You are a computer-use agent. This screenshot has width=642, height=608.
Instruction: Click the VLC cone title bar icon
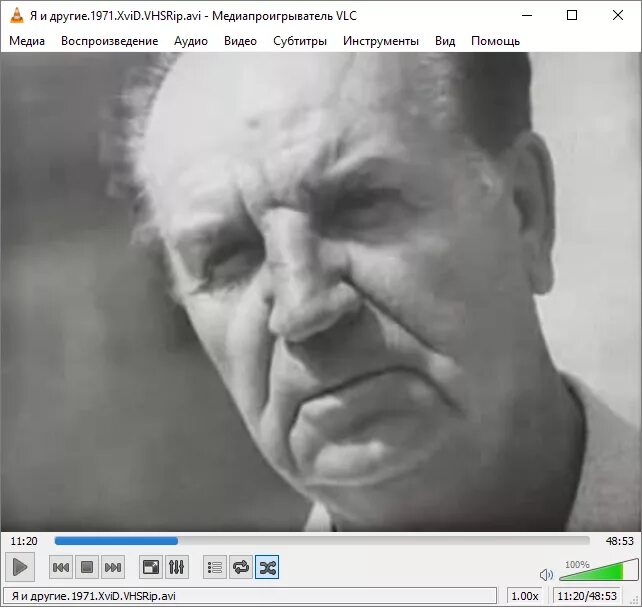coord(16,16)
